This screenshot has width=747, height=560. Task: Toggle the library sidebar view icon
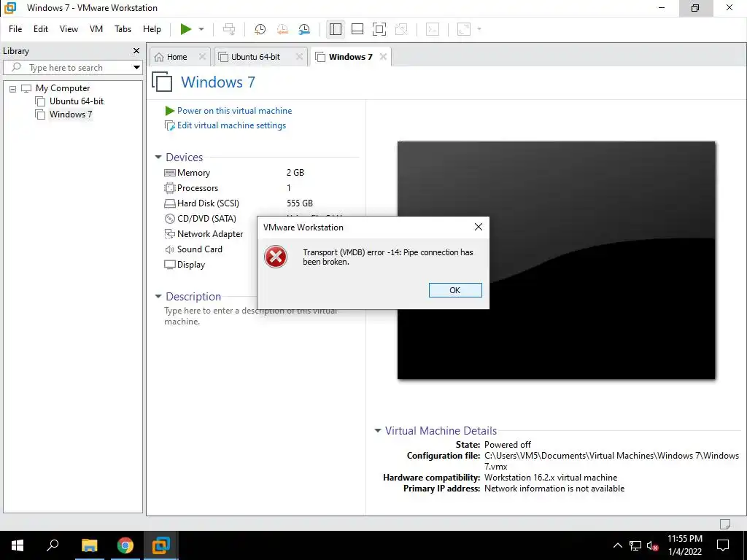336,29
